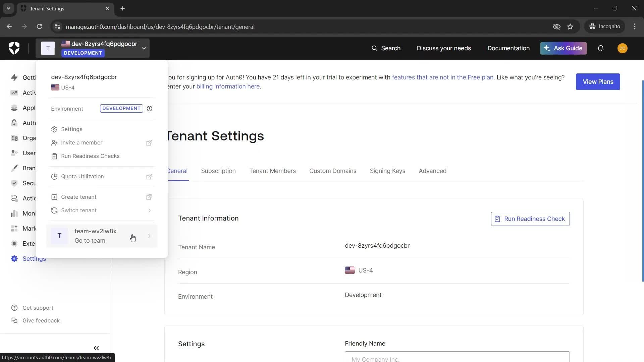This screenshot has height=362, width=644.
Task: Click the Auth0 shield logo
Action: [14, 48]
